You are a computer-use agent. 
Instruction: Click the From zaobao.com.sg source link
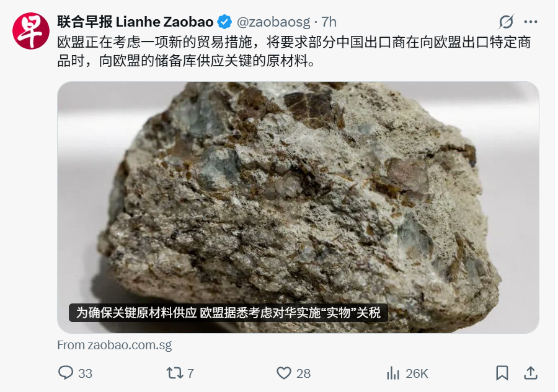click(x=115, y=345)
